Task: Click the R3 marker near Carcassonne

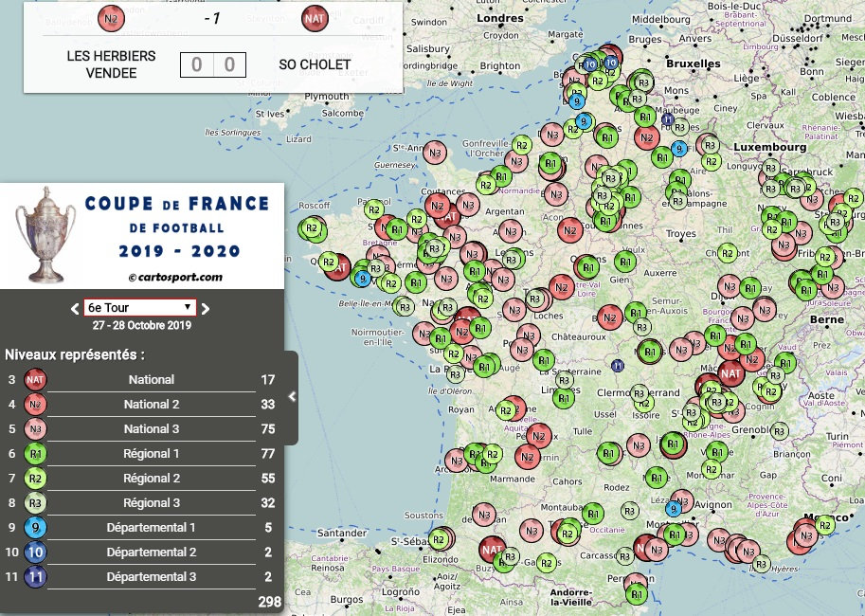Action: (x=625, y=556)
